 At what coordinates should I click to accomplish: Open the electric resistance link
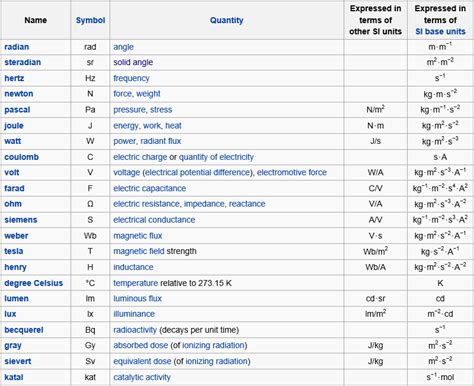pyautogui.click(x=146, y=204)
